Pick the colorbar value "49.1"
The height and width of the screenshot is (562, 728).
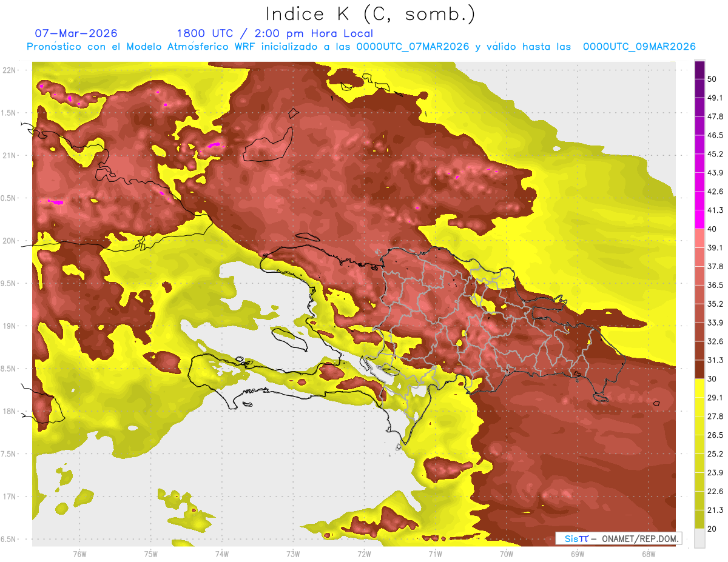click(x=715, y=98)
